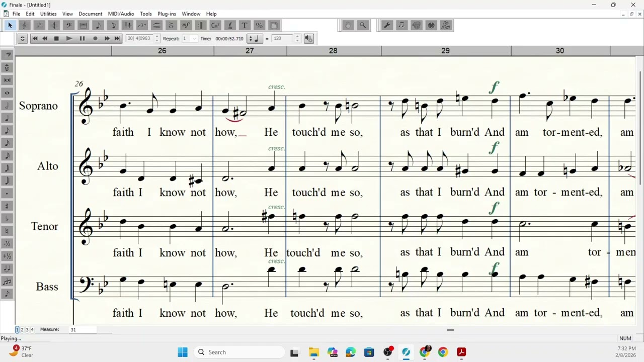Open the Plug-ins menu
644x362 pixels.
point(167,14)
